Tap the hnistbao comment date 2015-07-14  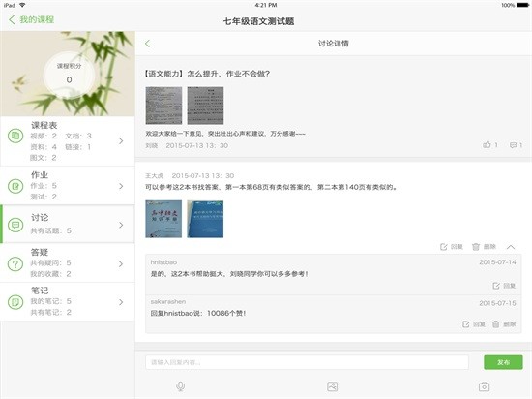497,262
